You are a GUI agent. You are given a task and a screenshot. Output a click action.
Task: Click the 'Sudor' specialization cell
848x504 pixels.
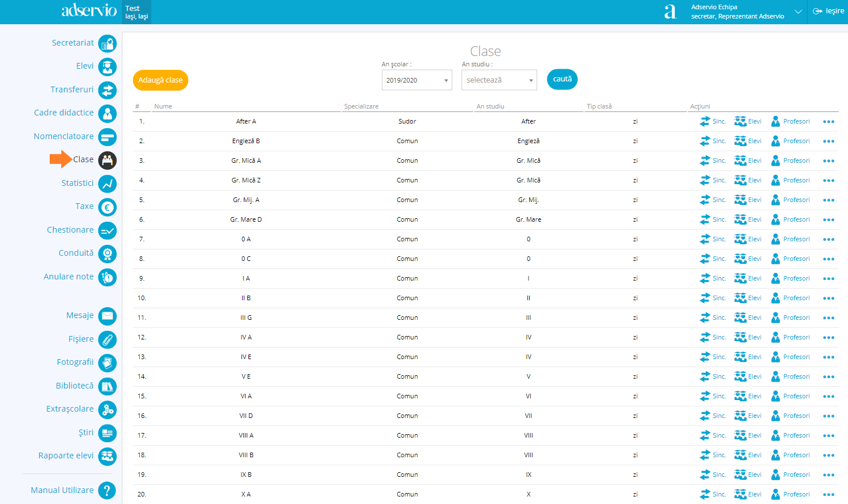[x=407, y=121]
